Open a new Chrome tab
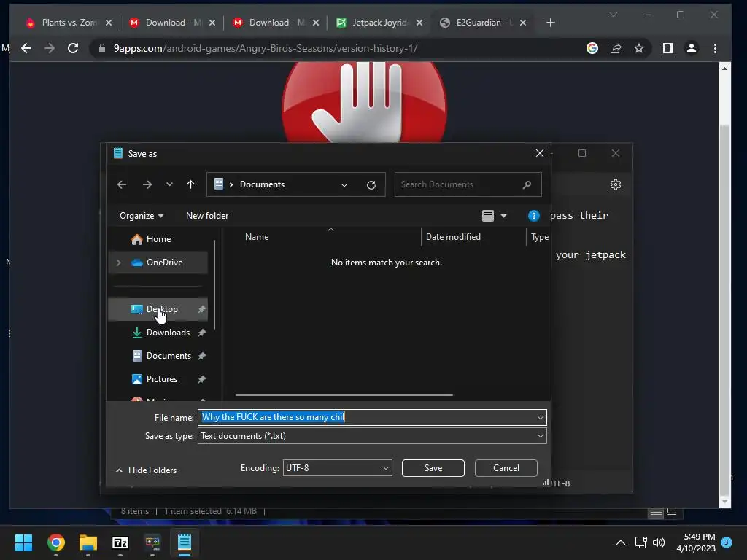747x560 pixels. (x=550, y=23)
